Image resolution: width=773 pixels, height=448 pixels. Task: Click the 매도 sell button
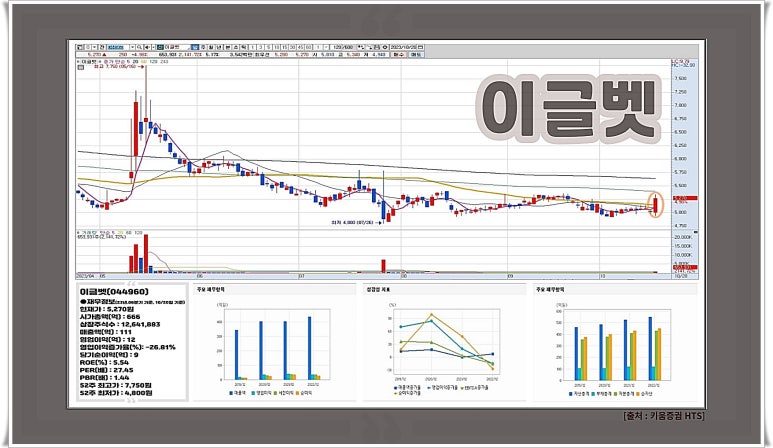(x=416, y=54)
